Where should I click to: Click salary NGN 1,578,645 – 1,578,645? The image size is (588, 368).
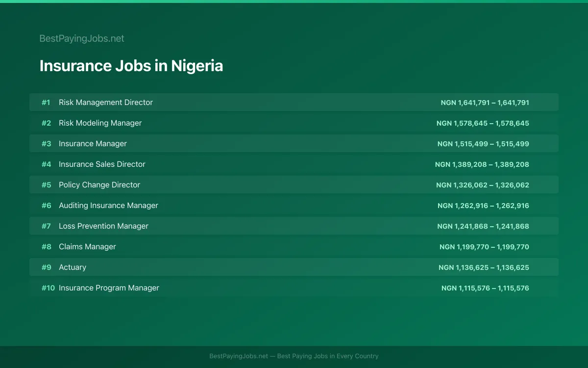[x=483, y=123]
